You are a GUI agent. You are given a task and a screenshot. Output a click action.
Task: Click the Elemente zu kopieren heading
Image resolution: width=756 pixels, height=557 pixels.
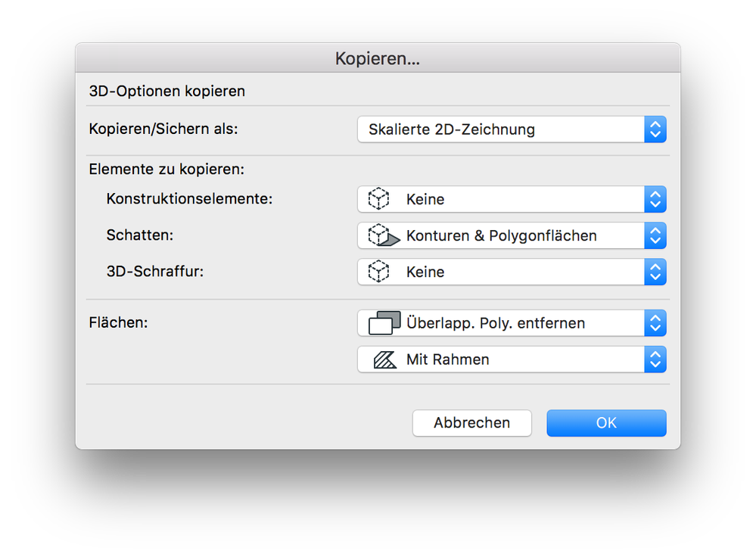click(166, 170)
